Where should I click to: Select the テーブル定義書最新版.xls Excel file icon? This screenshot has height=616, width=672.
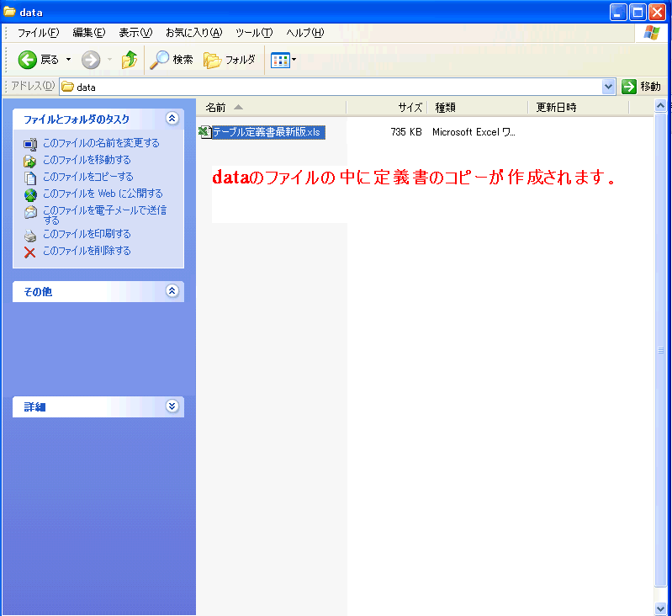204,132
